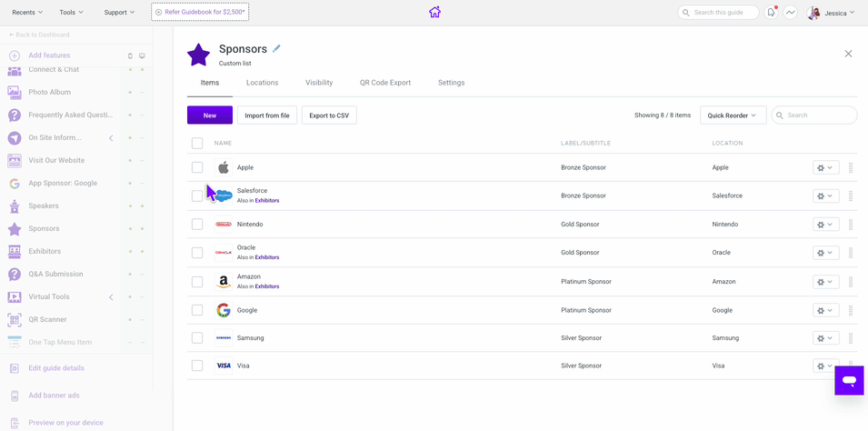Viewport: 868px width, 431px height.
Task: Open Exhibitors link under Salesforce
Action: 267,201
